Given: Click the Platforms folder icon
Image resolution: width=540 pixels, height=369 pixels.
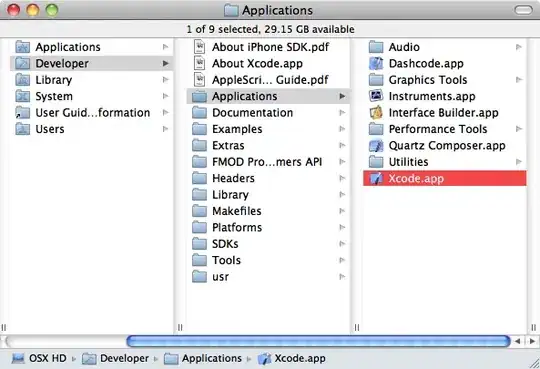Looking at the screenshot, I should pyautogui.click(x=199, y=227).
